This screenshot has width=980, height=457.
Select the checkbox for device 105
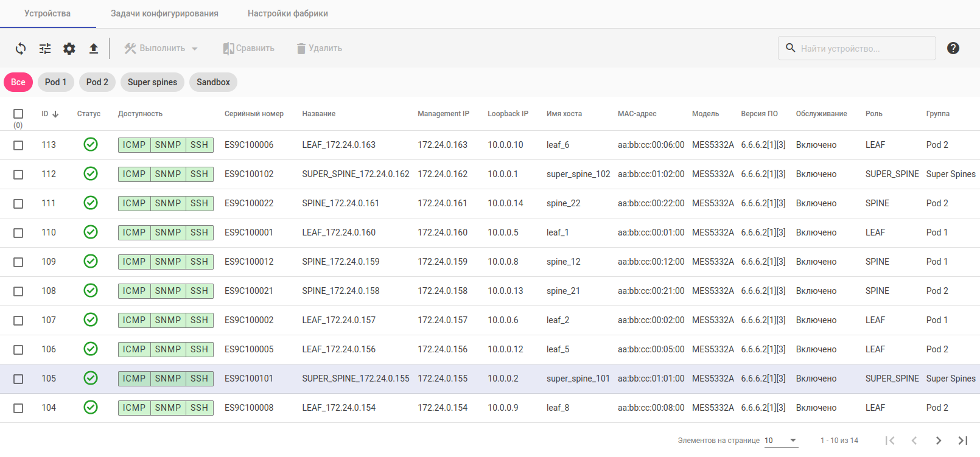(18, 379)
